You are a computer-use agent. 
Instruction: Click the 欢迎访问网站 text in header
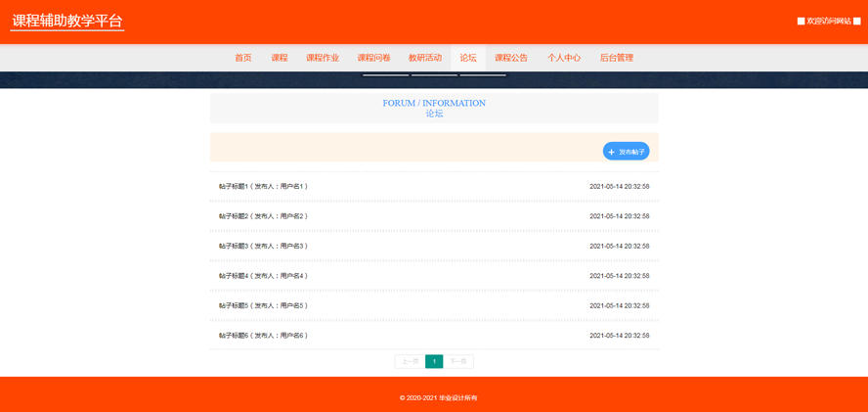[829, 22]
